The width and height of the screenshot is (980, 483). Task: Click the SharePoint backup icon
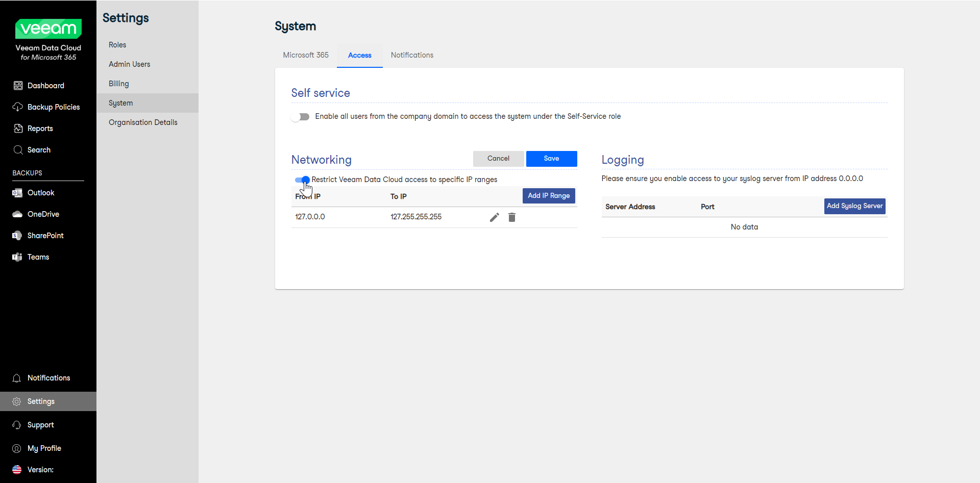(17, 236)
